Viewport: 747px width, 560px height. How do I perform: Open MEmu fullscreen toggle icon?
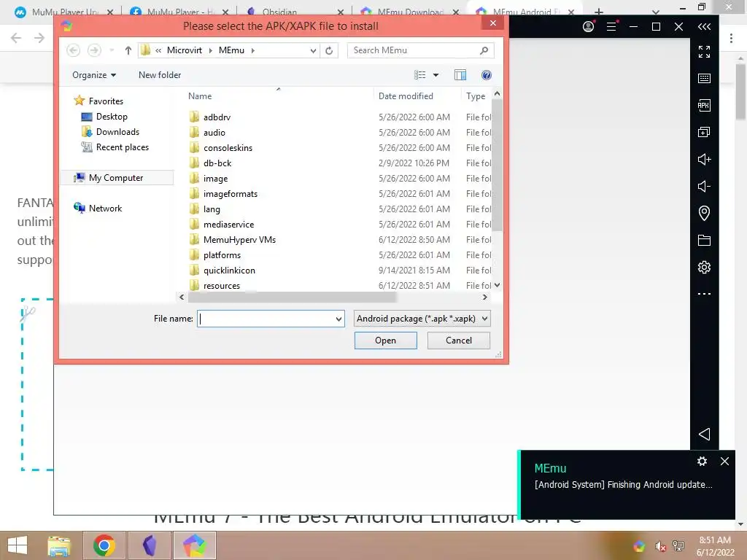(x=704, y=52)
